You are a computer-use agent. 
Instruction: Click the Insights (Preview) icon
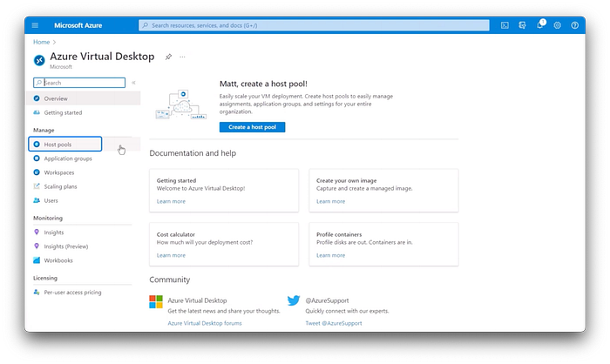pos(37,246)
